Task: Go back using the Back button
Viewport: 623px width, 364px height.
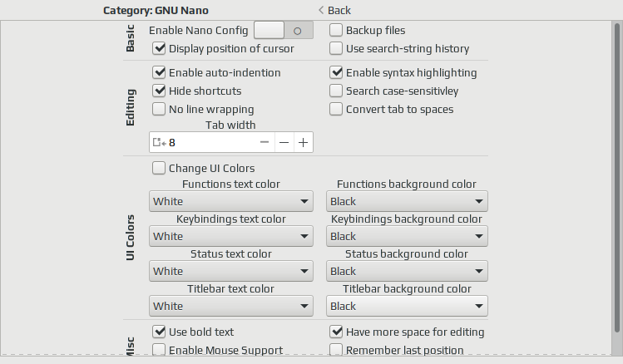Action: [334, 10]
